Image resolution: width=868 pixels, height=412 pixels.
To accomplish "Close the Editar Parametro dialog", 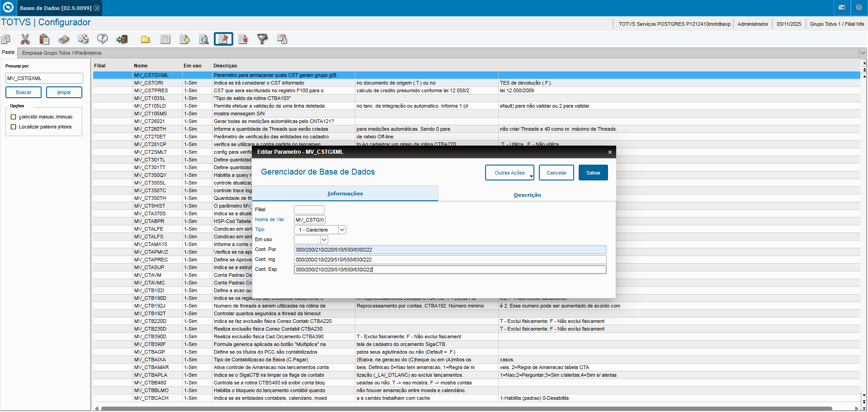I will 610,152.
